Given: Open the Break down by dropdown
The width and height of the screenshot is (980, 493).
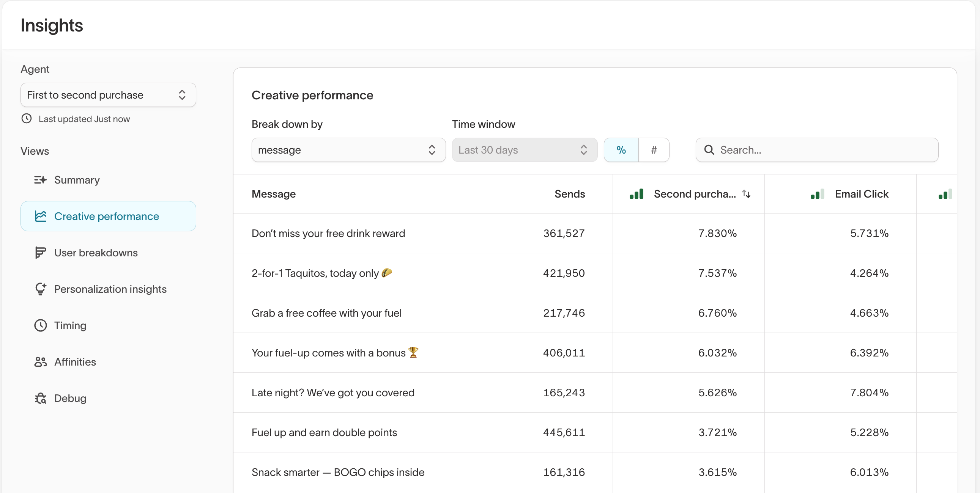Looking at the screenshot, I should (x=348, y=150).
